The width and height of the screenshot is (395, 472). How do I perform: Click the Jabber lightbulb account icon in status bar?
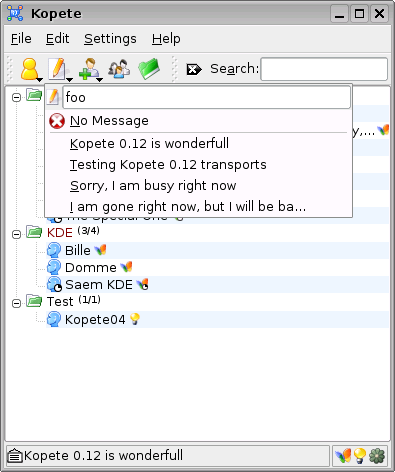[x=360, y=456]
